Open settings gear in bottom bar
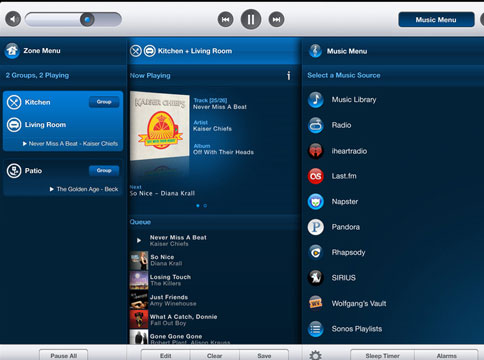The height and width of the screenshot is (360, 484). [x=315, y=355]
